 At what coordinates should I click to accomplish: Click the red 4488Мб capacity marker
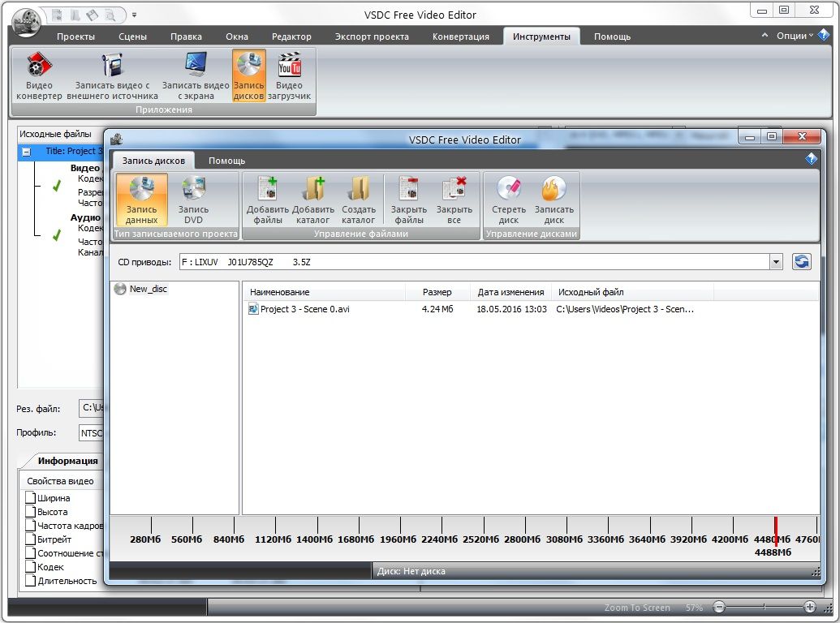[x=775, y=531]
